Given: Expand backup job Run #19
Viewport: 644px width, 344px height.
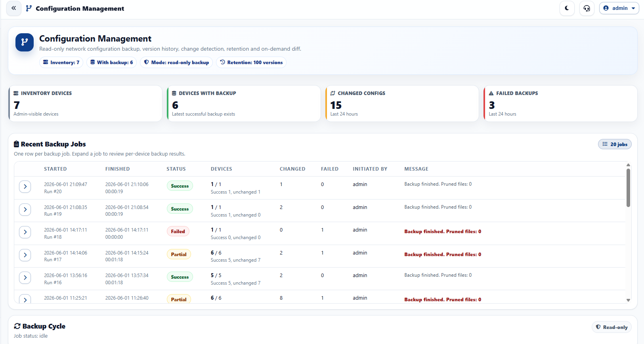Looking at the screenshot, I should 25,209.
